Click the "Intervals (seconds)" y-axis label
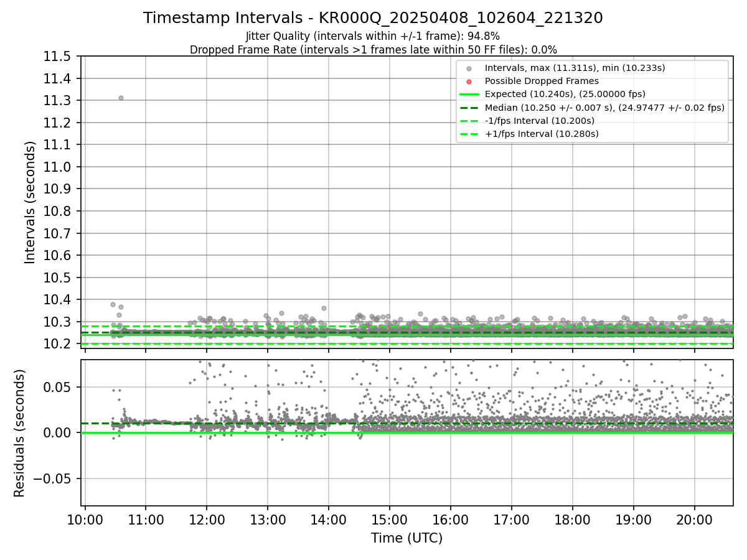 [x=31, y=202]
